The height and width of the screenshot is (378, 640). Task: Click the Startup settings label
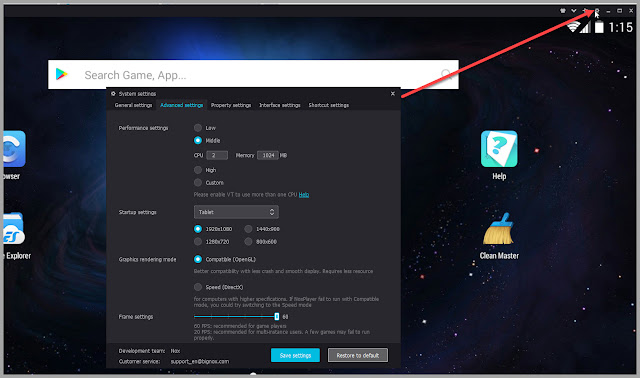pyautogui.click(x=138, y=212)
